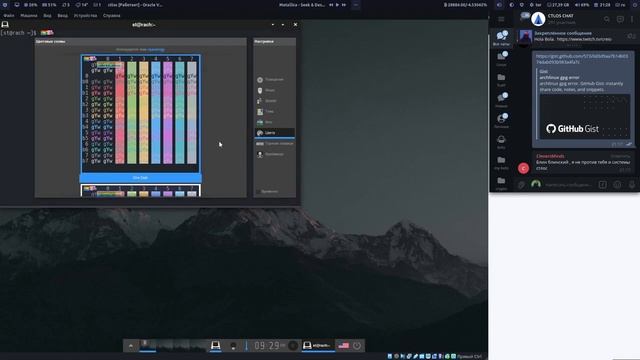
Task: Click Правый Ctrl host key indicator
Action: click(x=469, y=356)
